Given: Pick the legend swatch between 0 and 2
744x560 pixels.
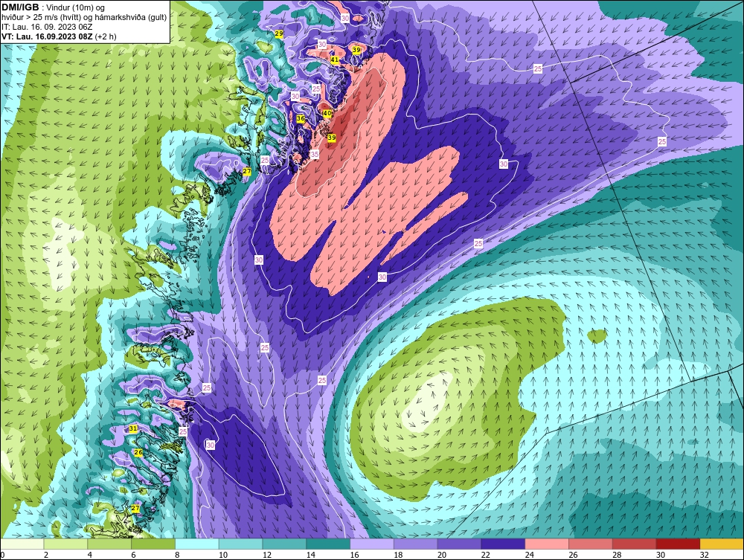Looking at the screenshot, I should [x=22, y=544].
